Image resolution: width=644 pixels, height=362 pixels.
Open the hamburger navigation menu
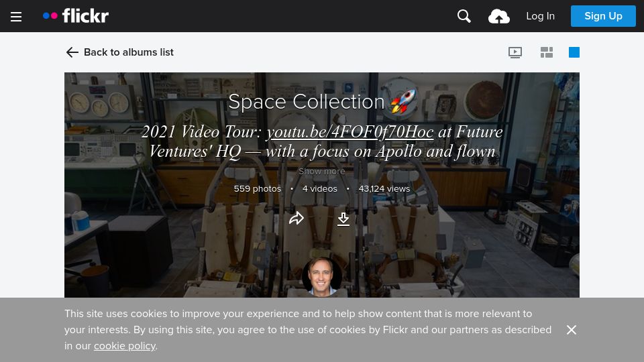coord(16,16)
